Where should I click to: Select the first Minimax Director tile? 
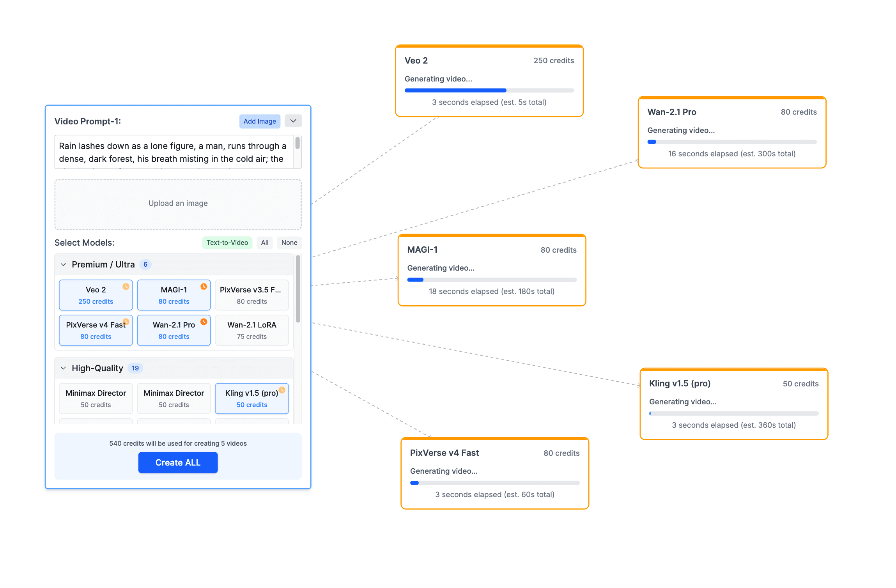pyautogui.click(x=96, y=398)
